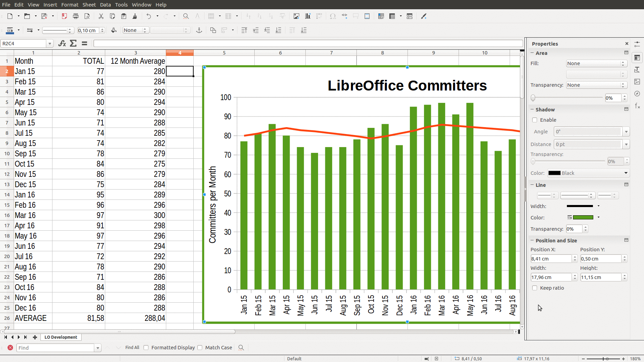
Task: Click the Sum sigma icon
Action: pyautogui.click(x=73, y=43)
